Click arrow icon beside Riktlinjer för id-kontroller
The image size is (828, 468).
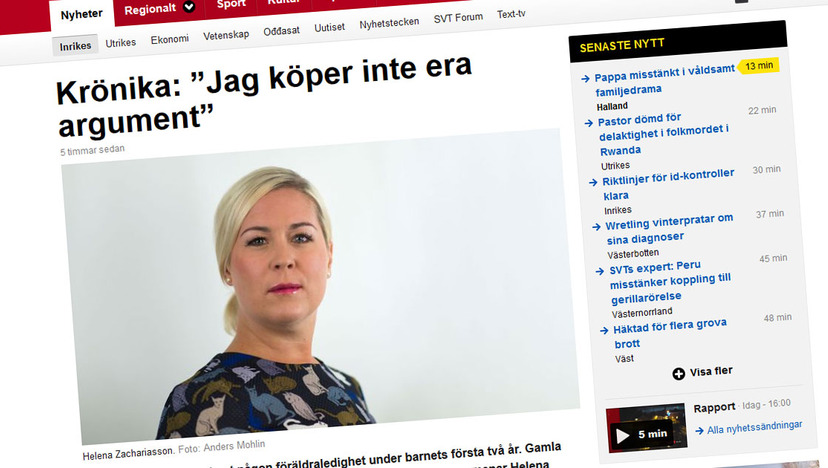pos(594,182)
